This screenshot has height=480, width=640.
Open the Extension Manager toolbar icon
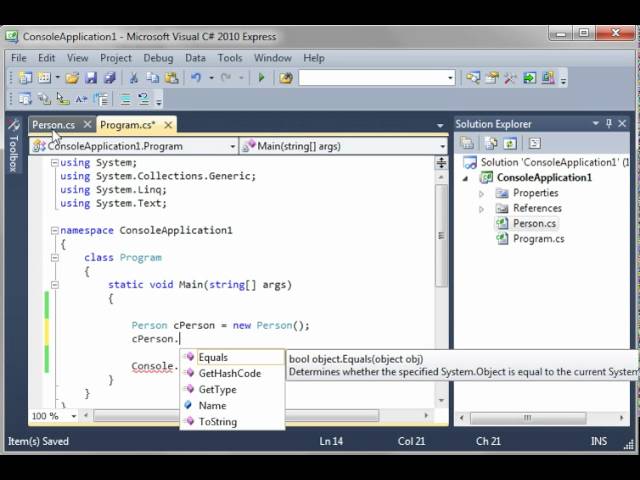[548, 78]
